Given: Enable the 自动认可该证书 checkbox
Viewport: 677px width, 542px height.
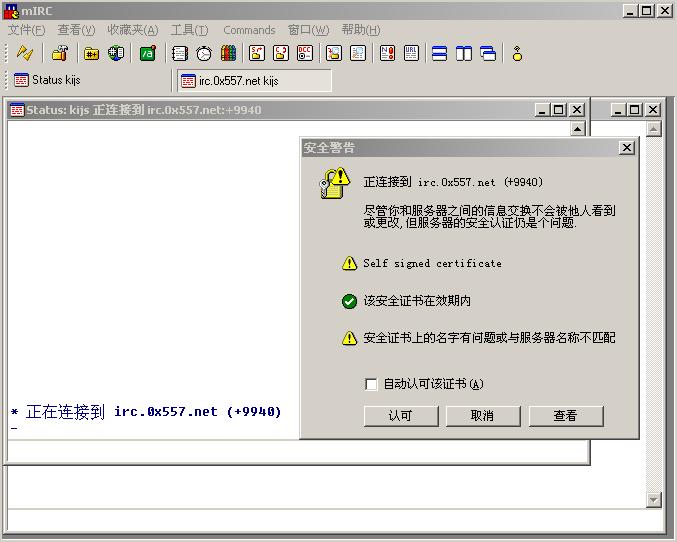Looking at the screenshot, I should (x=371, y=384).
